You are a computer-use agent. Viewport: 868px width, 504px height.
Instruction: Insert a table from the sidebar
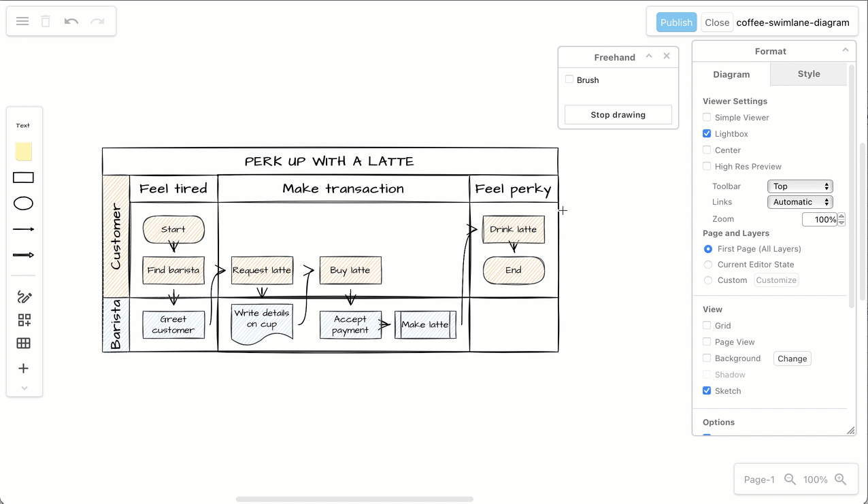point(23,343)
